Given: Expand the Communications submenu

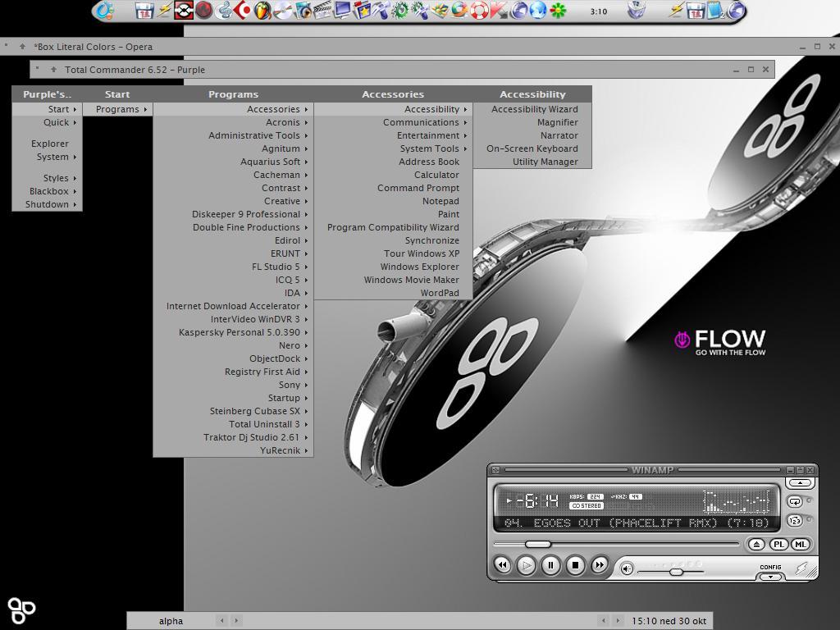Looking at the screenshot, I should coord(393,122).
